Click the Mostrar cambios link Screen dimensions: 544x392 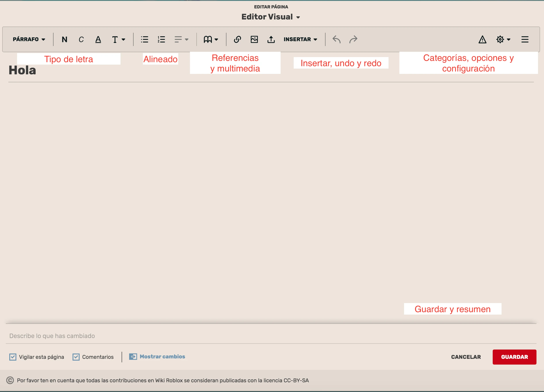click(x=162, y=357)
